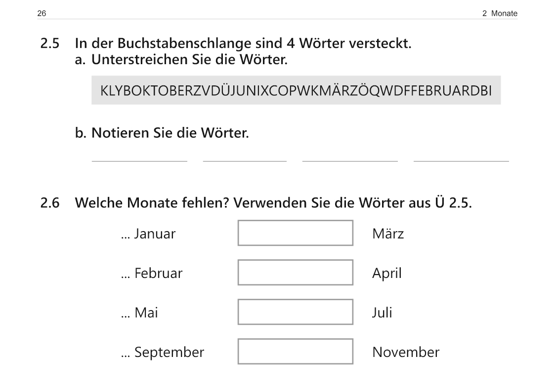Click the exercise number 2.6 heading

tap(50, 203)
